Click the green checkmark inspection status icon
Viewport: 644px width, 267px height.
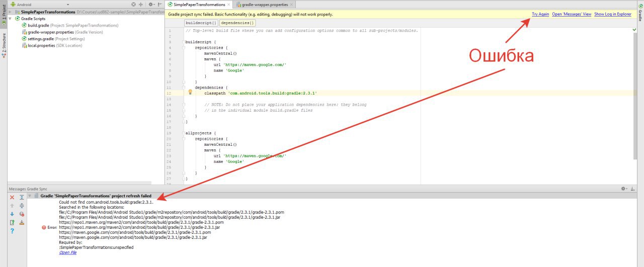coord(634,30)
